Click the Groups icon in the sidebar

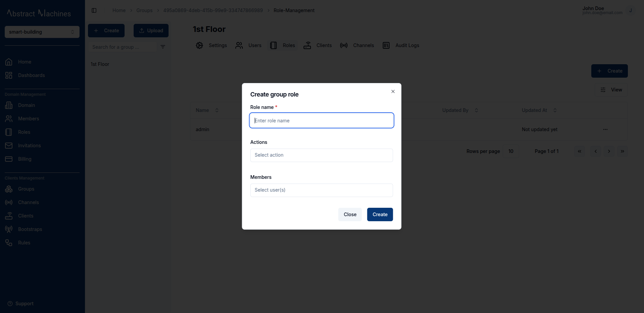click(x=9, y=189)
